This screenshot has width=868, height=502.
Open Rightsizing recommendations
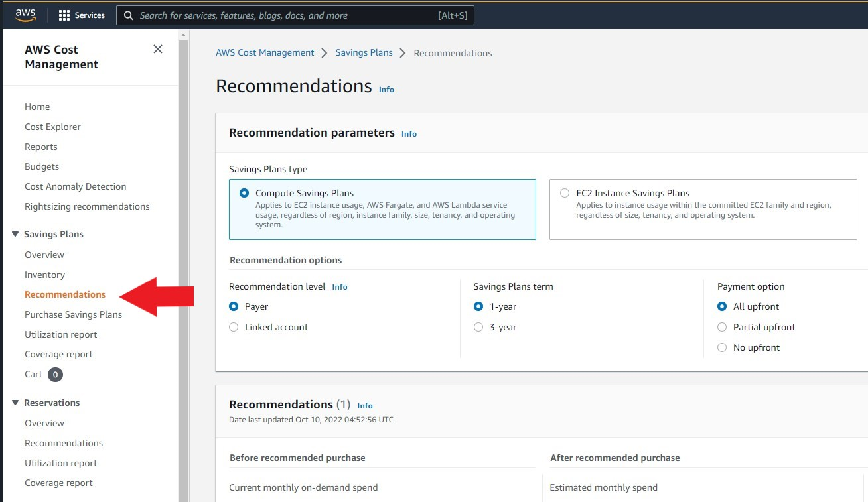[x=87, y=206]
